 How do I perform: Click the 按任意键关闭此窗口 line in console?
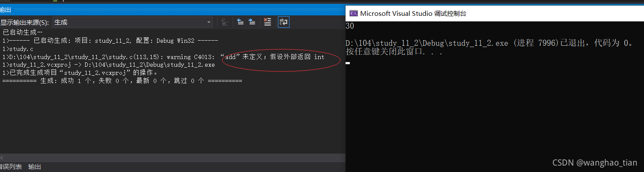[x=394, y=52]
